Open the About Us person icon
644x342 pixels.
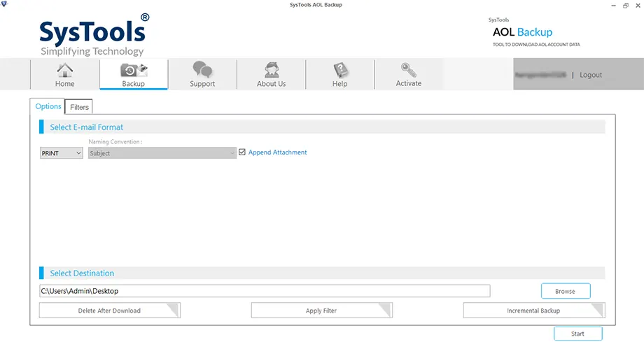point(272,70)
